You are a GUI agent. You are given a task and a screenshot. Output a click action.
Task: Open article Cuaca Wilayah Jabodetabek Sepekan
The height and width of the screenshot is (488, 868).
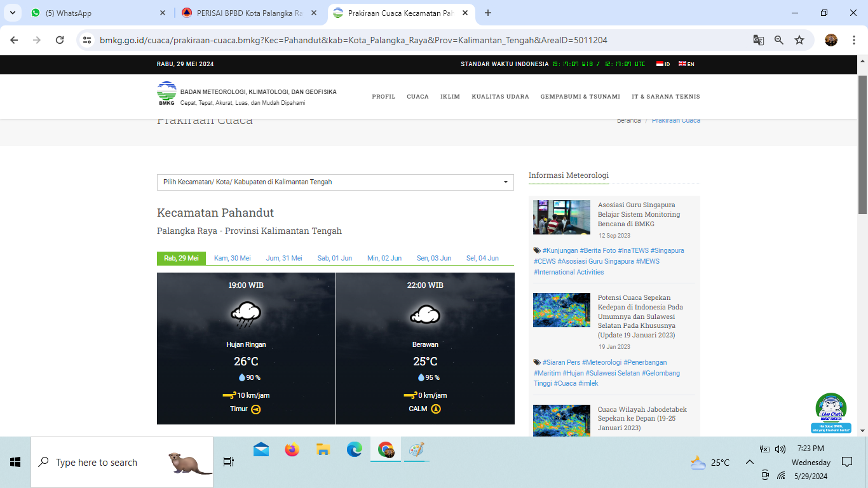pyautogui.click(x=642, y=419)
